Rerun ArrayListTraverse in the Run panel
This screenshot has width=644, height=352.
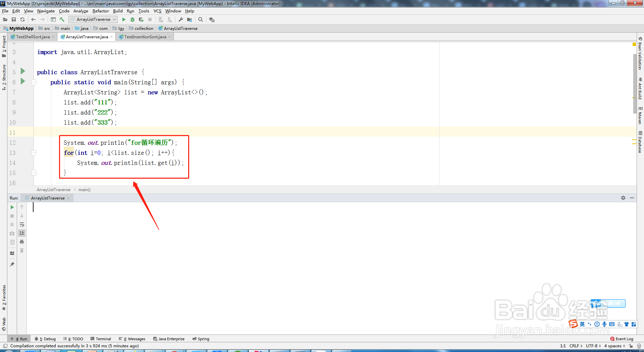[12, 207]
